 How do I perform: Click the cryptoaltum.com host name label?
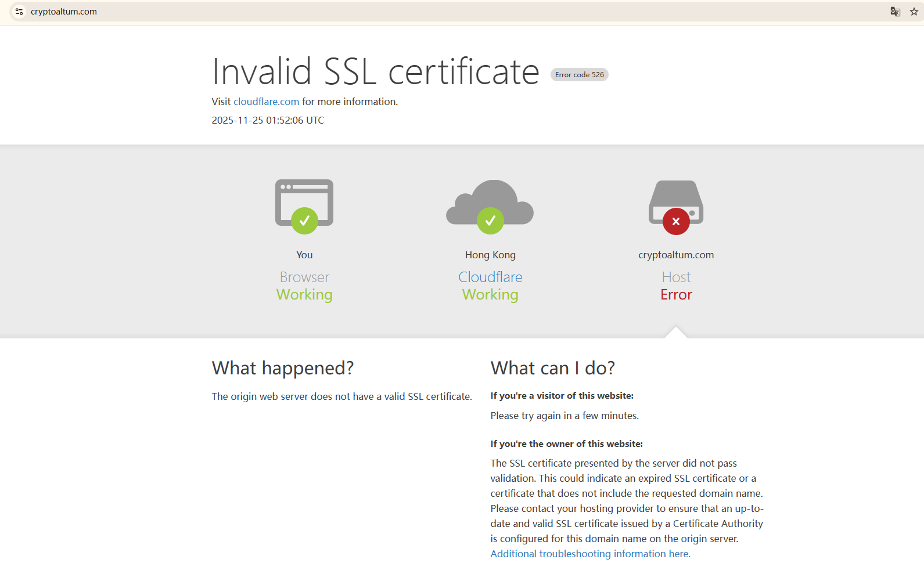click(676, 255)
